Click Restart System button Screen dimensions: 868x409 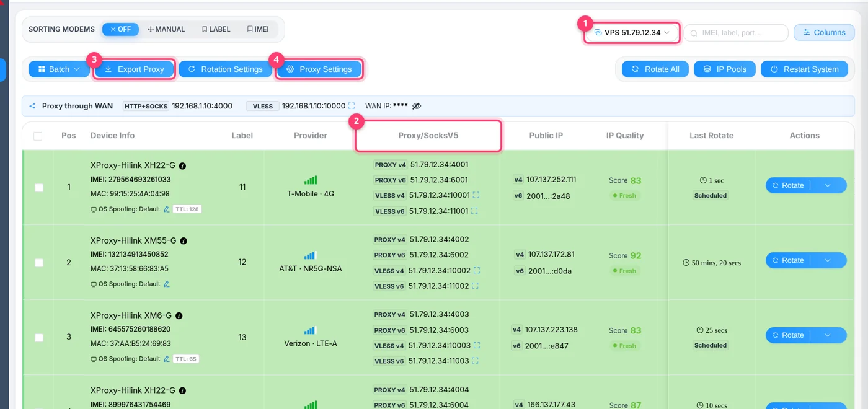pos(804,69)
